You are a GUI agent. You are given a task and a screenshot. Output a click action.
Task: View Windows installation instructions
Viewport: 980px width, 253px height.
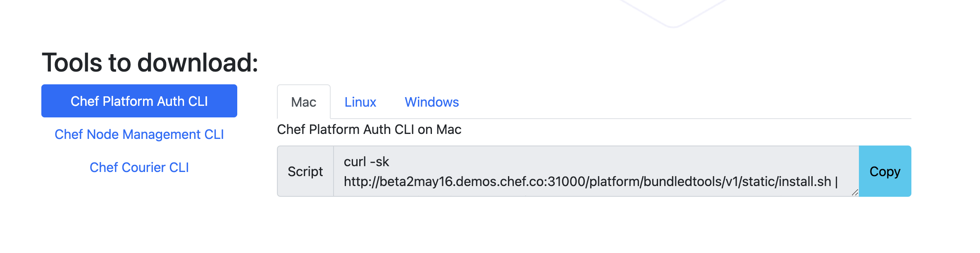click(x=432, y=102)
